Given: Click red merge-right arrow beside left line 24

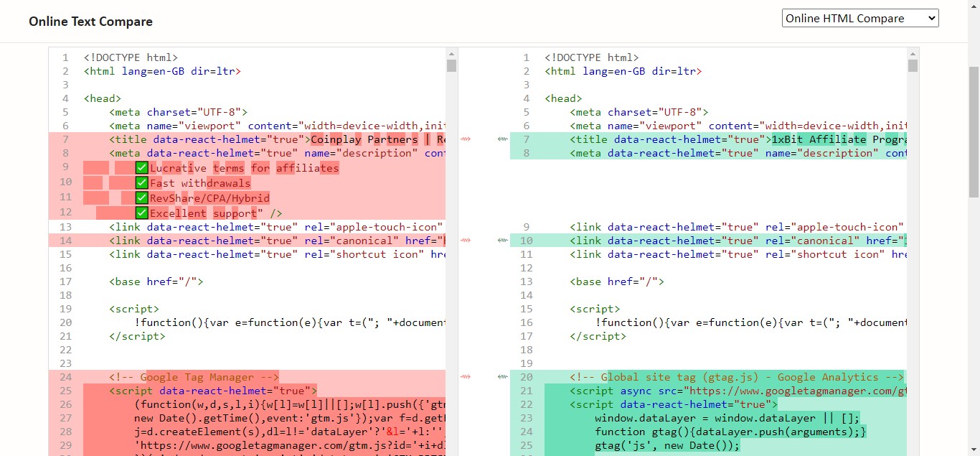Looking at the screenshot, I should coord(466,377).
